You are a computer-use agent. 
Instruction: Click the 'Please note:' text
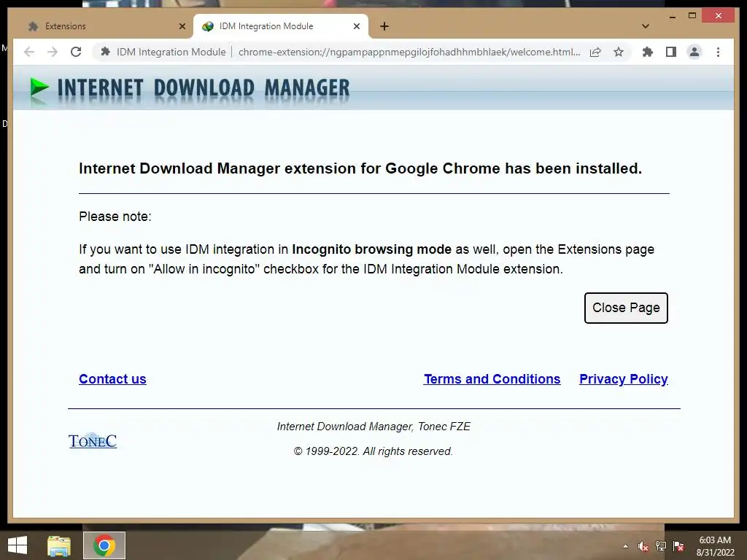[115, 217]
